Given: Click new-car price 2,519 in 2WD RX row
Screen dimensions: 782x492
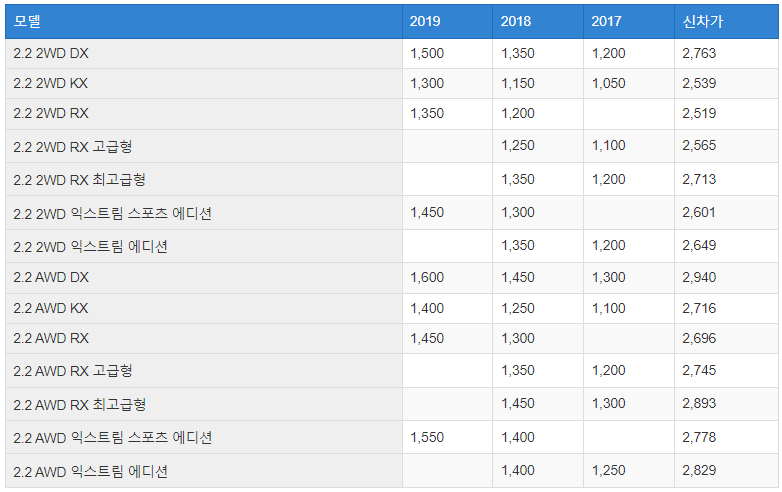Looking at the screenshot, I should 699,113.
